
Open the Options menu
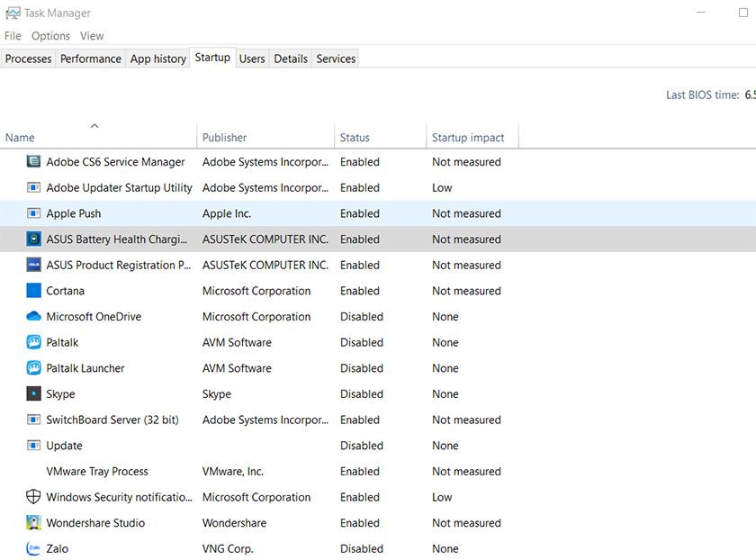50,35
